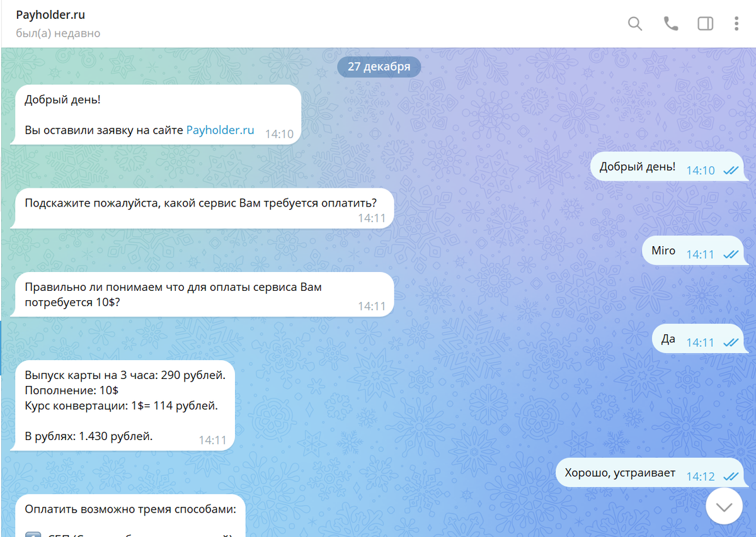The image size is (756, 537).
Task: Click 'Курс конвертации: 1$= 114 рублей.' line
Action: coord(122,405)
